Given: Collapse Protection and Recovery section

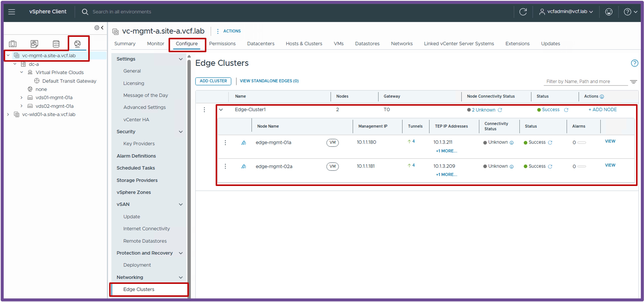Looking at the screenshot, I should [180, 253].
